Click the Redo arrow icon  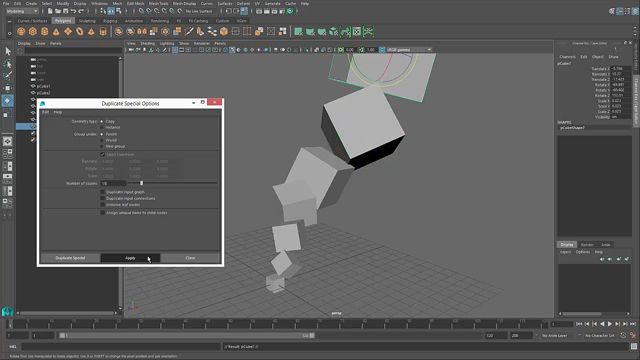(81, 11)
